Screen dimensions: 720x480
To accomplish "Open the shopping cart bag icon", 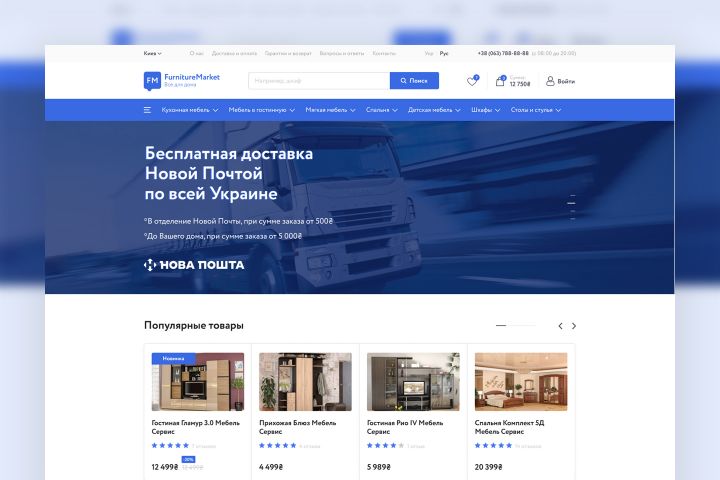I will click(x=500, y=81).
